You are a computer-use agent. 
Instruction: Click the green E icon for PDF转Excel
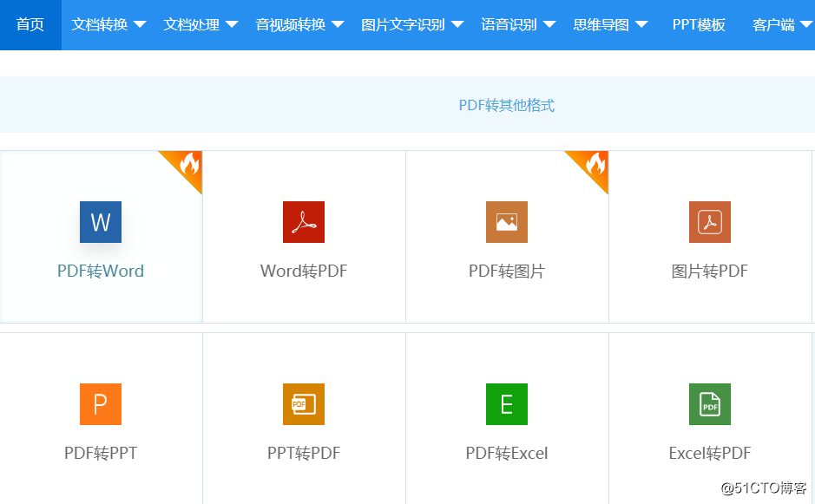pyautogui.click(x=507, y=404)
